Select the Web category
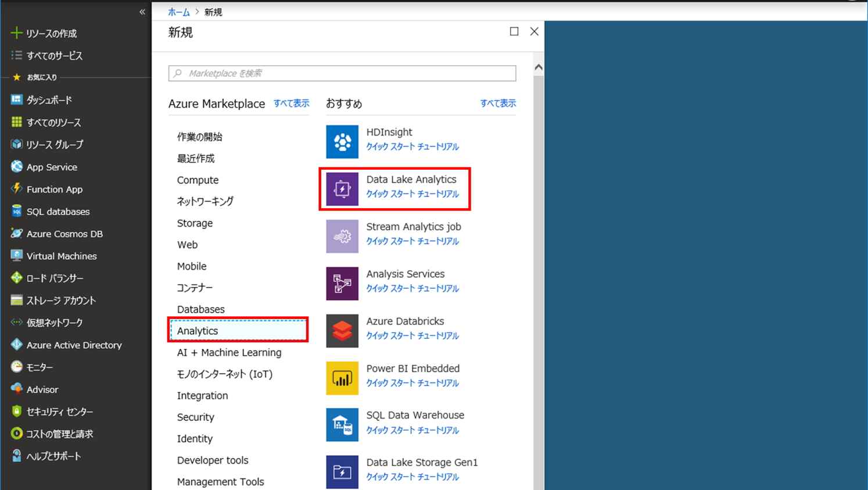The height and width of the screenshot is (490, 868). [187, 245]
